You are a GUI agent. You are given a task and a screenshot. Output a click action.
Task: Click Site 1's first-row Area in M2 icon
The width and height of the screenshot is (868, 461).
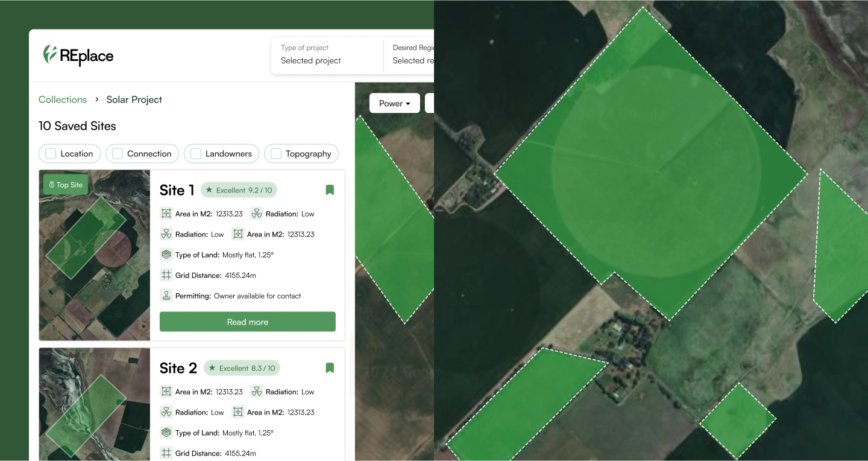(166, 214)
